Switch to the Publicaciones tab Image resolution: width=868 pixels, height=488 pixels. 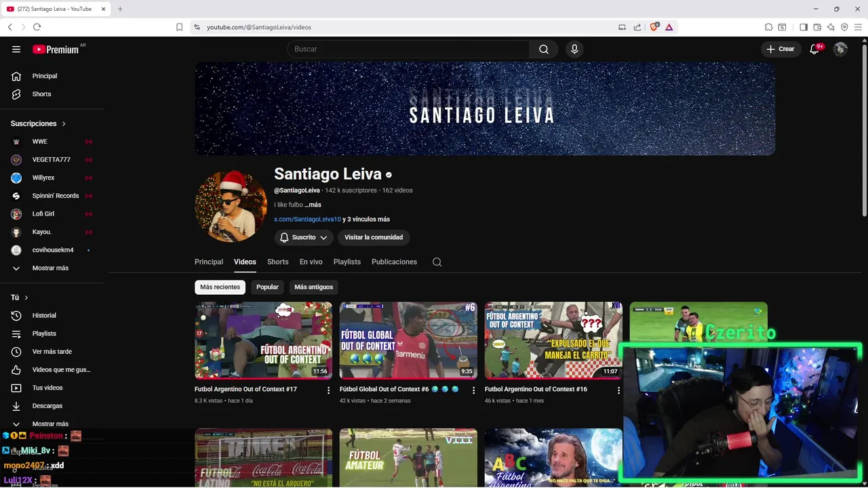(394, 262)
